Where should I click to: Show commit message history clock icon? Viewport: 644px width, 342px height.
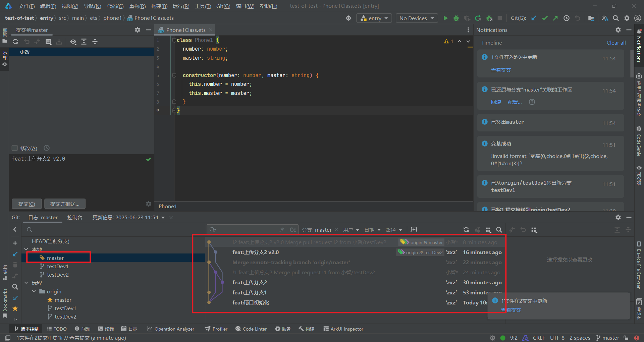coord(47,148)
